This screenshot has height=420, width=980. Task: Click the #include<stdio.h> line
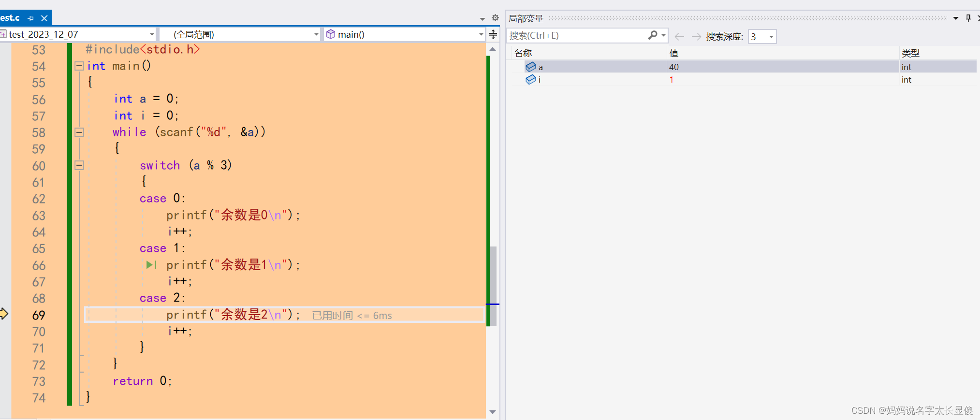click(x=143, y=49)
